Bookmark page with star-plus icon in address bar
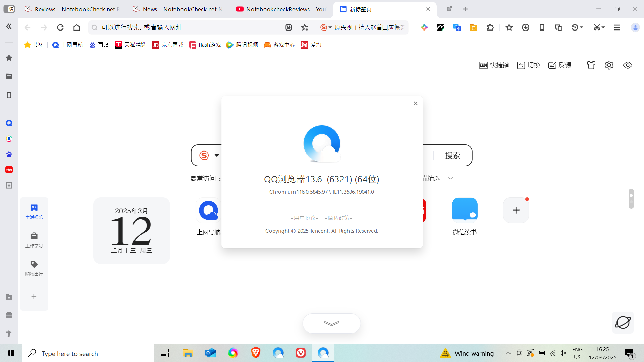The width and height of the screenshot is (644, 362). [305, 27]
